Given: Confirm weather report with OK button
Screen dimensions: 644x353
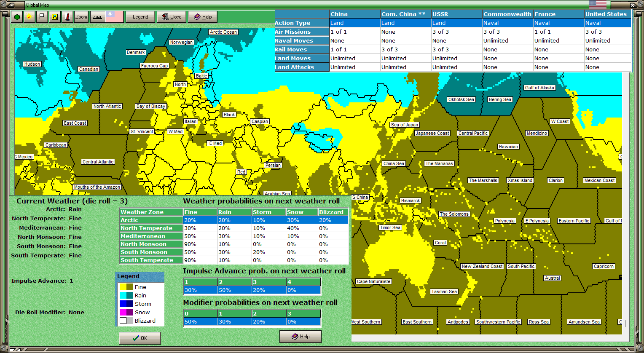Looking at the screenshot, I should click(x=140, y=338).
